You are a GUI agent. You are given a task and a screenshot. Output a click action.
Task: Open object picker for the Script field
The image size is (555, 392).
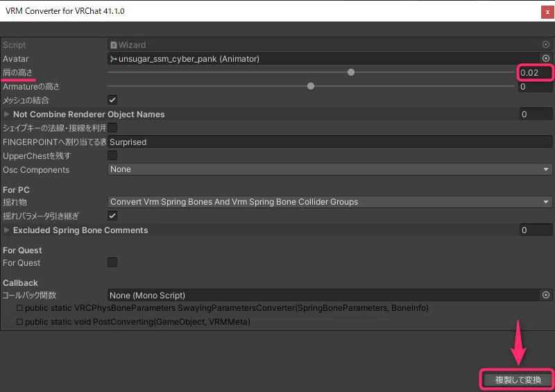pyautogui.click(x=546, y=44)
